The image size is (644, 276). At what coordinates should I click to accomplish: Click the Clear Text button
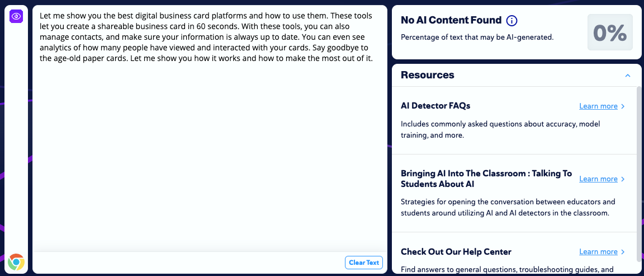[364, 263]
